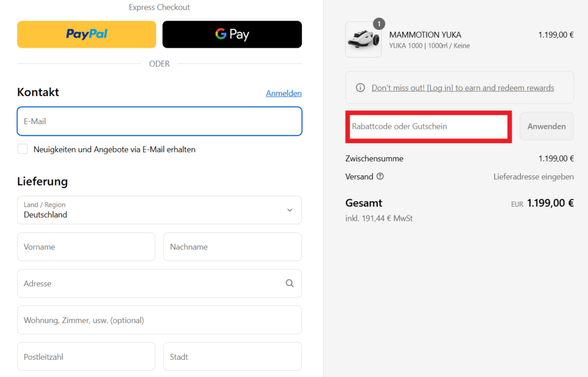The width and height of the screenshot is (588, 377).
Task: Click the help icon next to Versand
Action: point(380,176)
